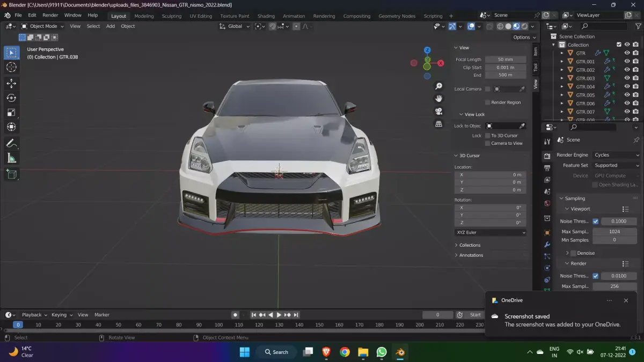The width and height of the screenshot is (644, 362).
Task: Uncheck Viewport Noise Threshold checkbox
Action: [595, 221]
